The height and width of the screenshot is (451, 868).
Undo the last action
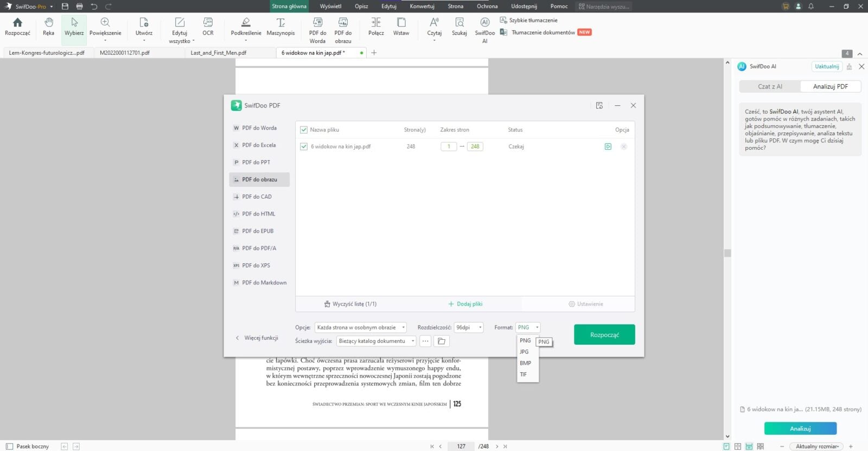[x=94, y=7]
